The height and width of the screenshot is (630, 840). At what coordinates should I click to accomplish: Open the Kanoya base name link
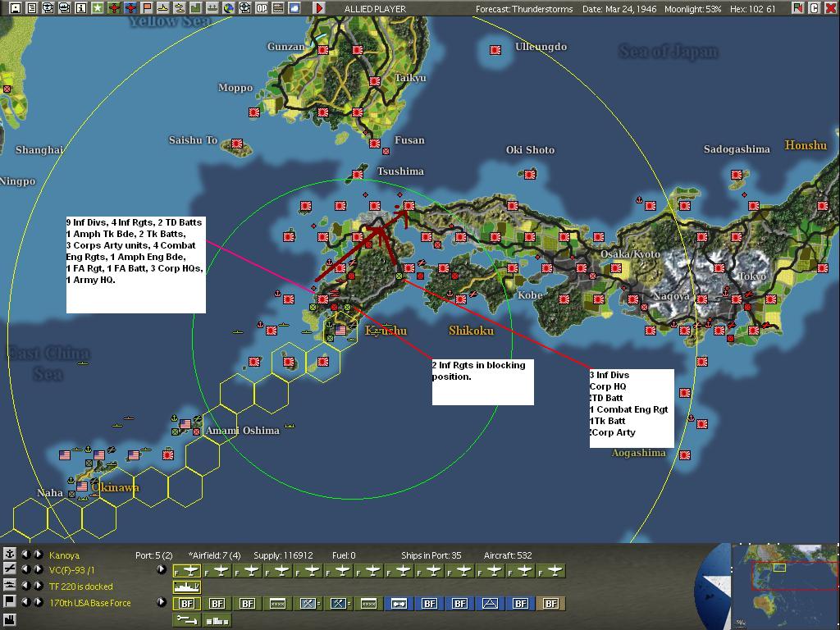coord(64,555)
